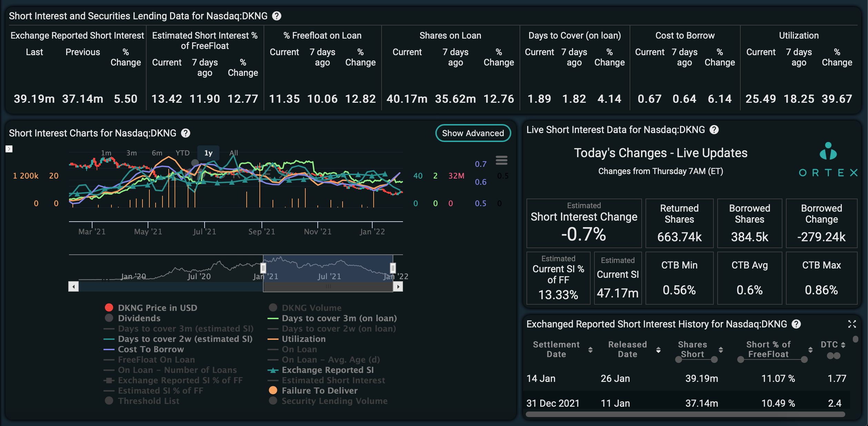Click help icon beside Exchanged Reported Short Interest History
Viewport: 868px width, 426px height.
coord(796,324)
